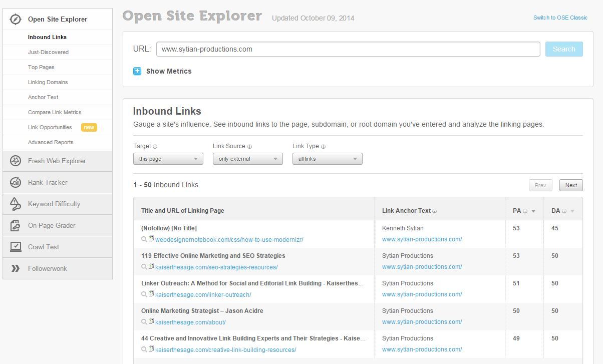Launch the On-Page Grader icon
Screen dimensions: 603x364
16,225
